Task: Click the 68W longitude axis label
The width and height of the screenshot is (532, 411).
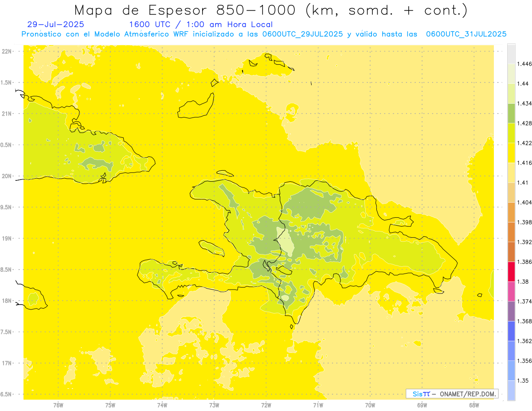Action: (474, 405)
